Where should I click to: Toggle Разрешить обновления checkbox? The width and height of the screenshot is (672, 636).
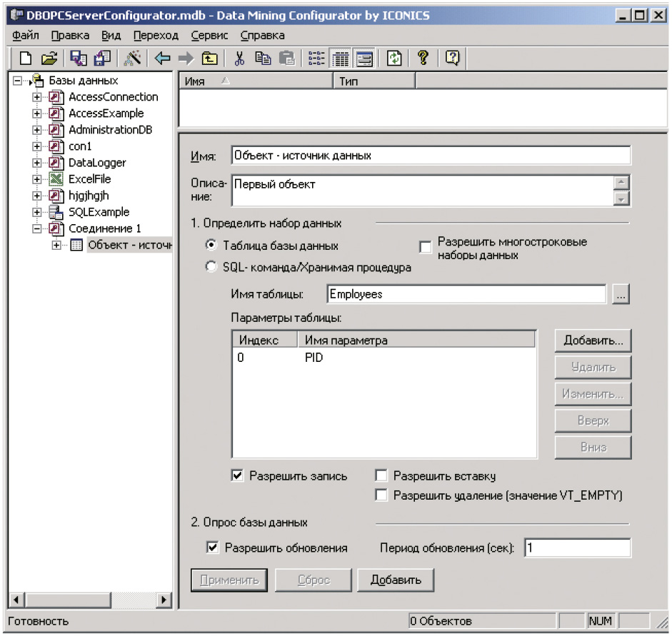212,547
